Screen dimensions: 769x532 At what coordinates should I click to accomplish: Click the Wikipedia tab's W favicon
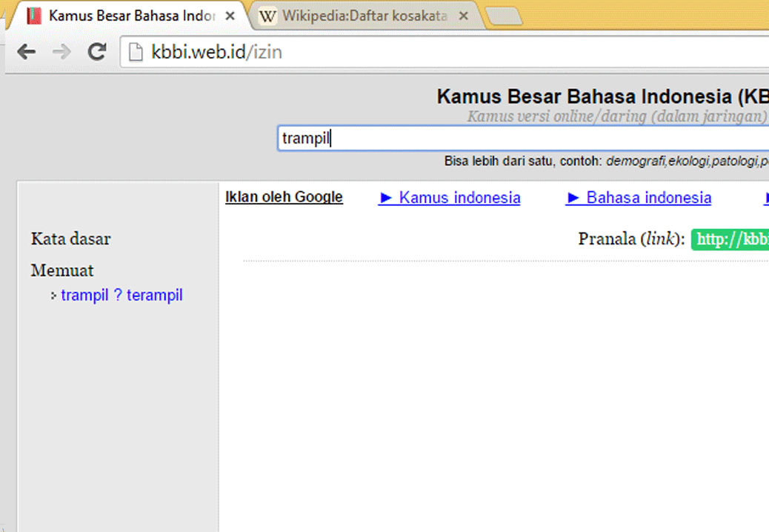pos(267,16)
